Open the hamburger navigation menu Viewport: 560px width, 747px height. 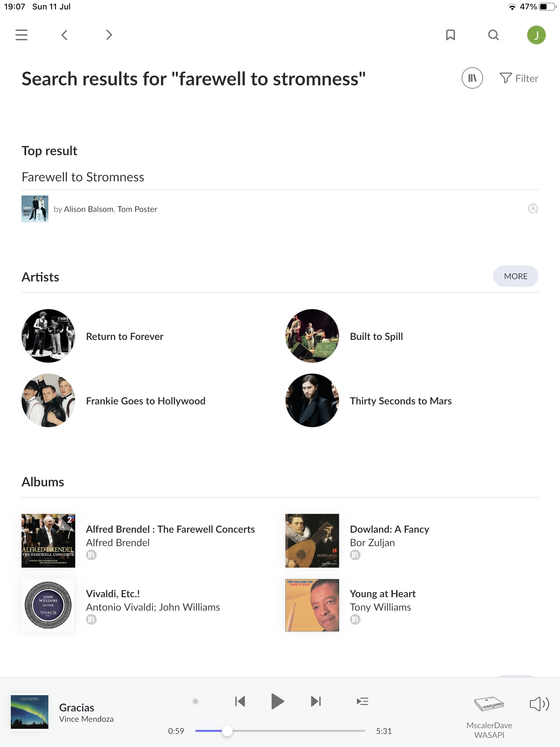pos(21,35)
